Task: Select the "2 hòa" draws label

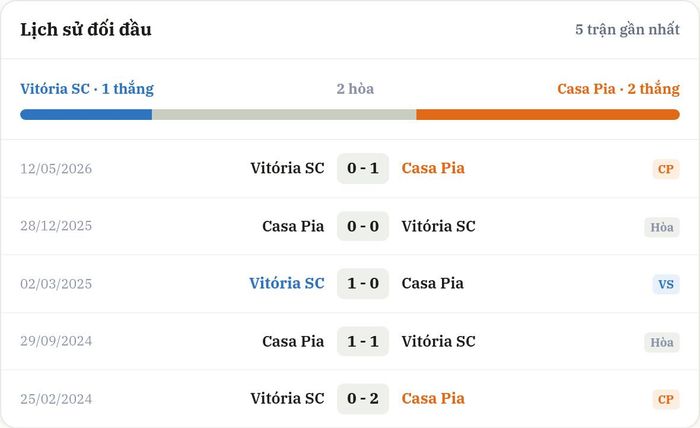Action: (x=355, y=89)
